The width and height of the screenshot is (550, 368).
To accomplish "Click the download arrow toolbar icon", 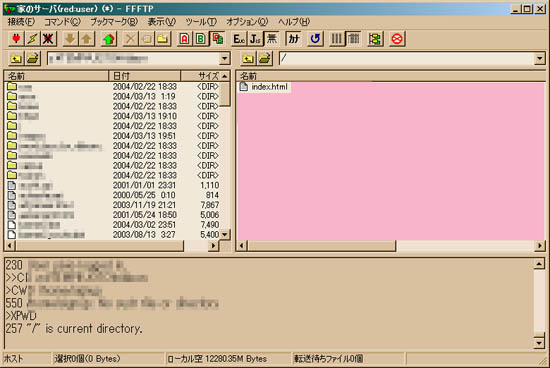I will click(71, 39).
